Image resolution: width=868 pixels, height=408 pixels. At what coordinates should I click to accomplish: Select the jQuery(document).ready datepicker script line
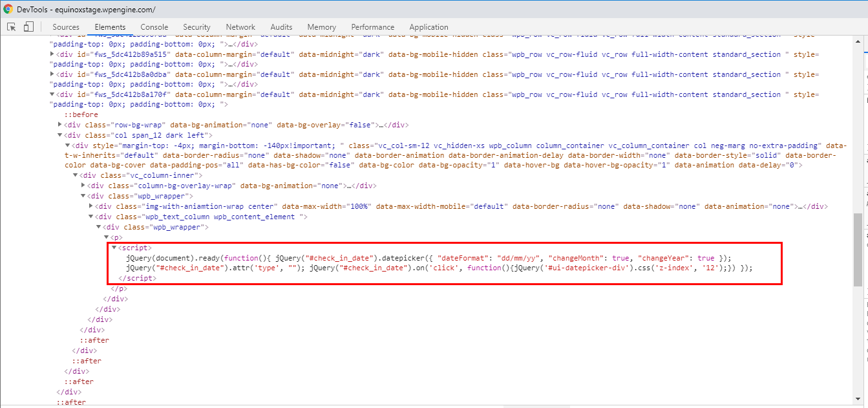tap(429, 257)
